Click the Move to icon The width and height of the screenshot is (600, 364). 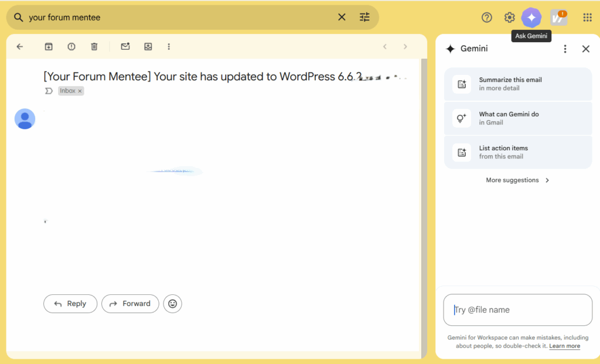tap(148, 47)
